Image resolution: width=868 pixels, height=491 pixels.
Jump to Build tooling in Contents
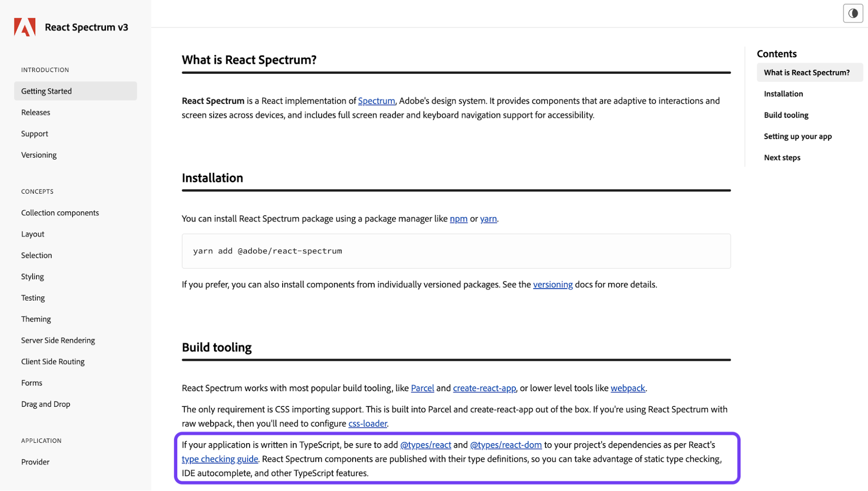click(x=786, y=115)
